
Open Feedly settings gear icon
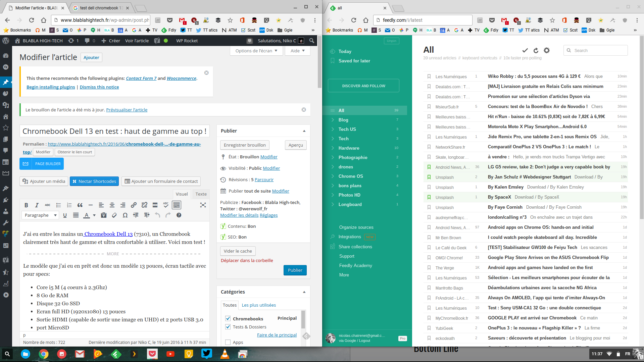[547, 50]
